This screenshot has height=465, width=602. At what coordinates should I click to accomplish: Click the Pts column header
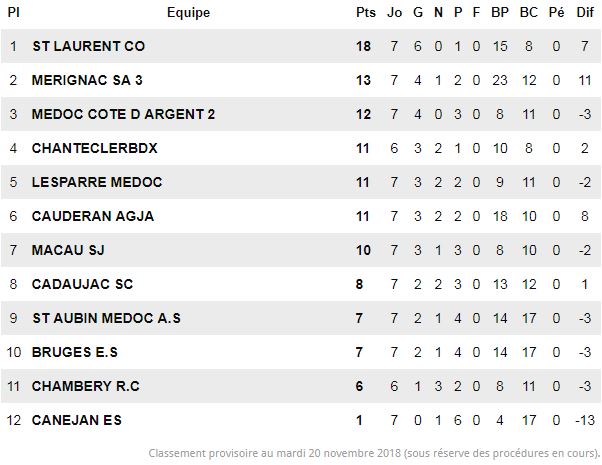[366, 13]
